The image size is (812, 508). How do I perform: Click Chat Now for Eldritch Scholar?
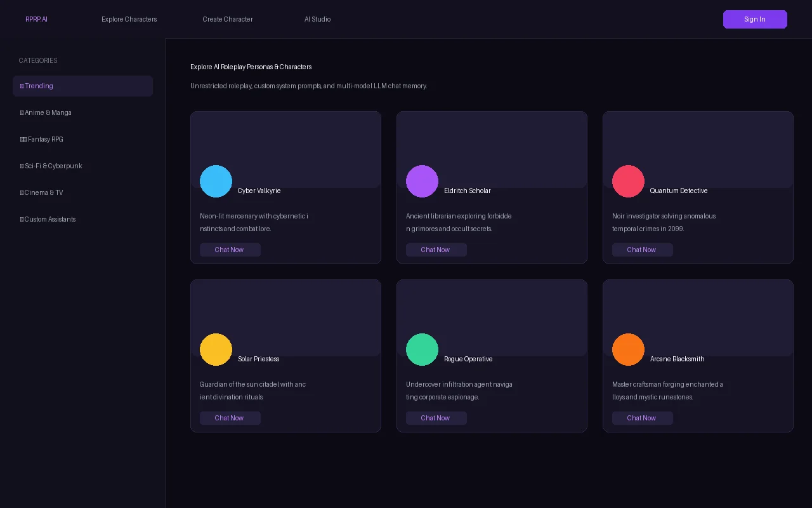pyautogui.click(x=436, y=250)
